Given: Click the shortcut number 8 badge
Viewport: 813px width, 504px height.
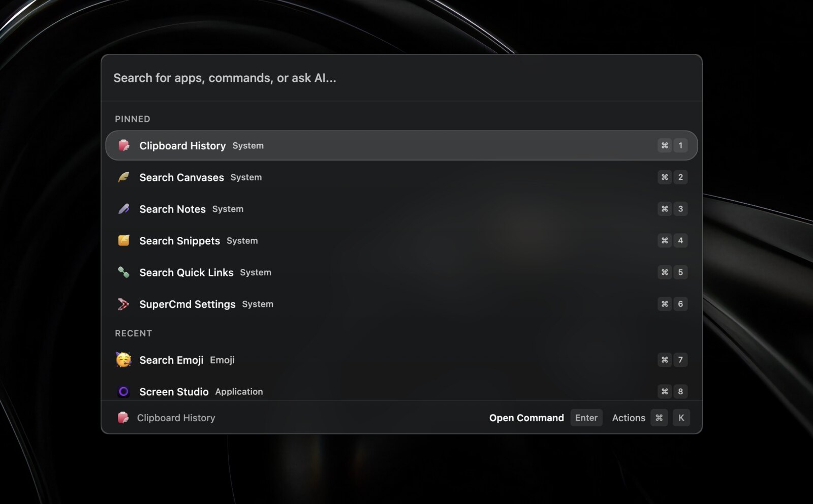Looking at the screenshot, I should pos(680,391).
